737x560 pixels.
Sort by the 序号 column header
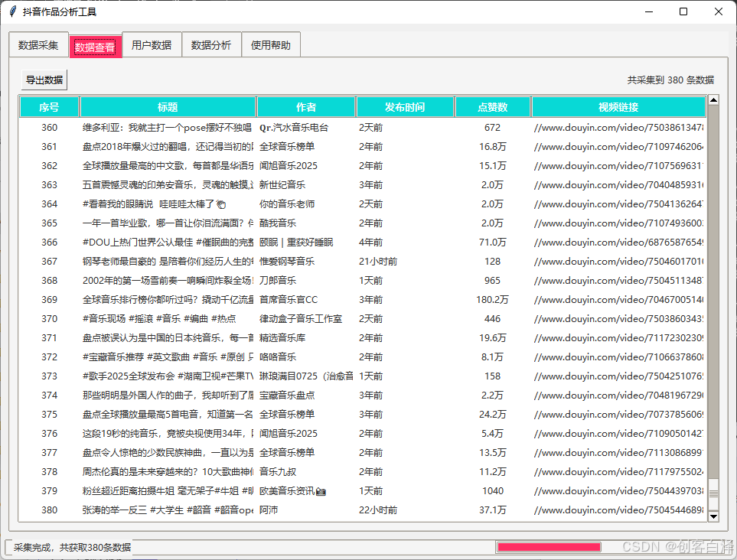(x=49, y=107)
